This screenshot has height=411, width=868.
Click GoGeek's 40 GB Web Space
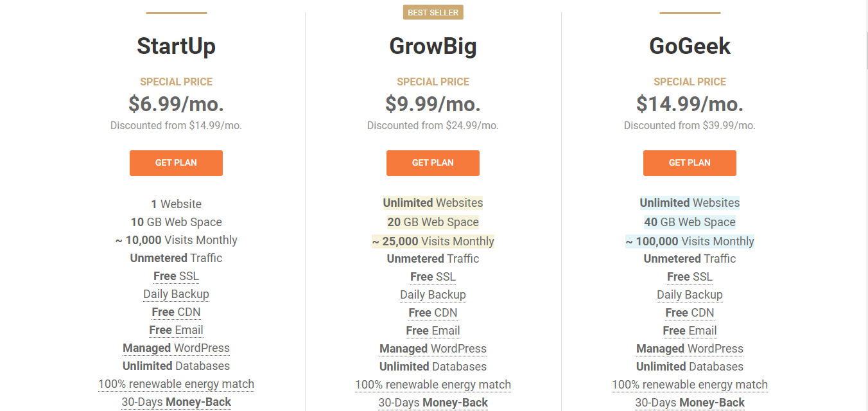690,222
